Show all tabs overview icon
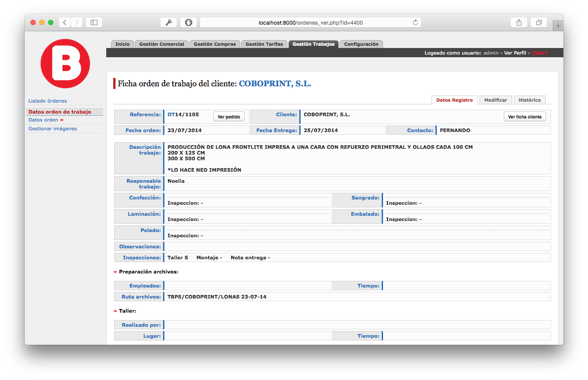The image size is (588, 380). (x=539, y=22)
